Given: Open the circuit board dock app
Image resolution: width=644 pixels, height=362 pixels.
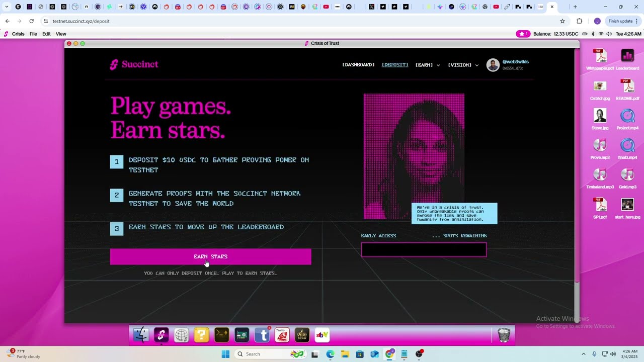Looking at the screenshot, I should [242, 335].
